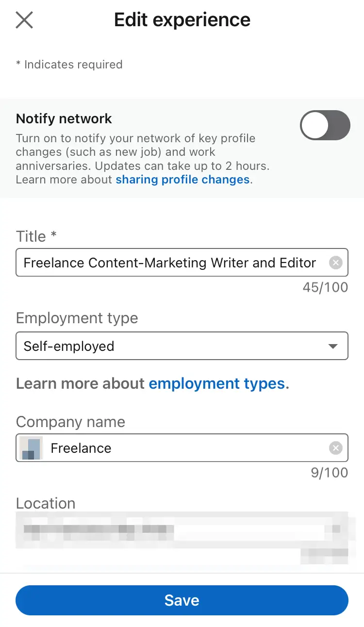The height and width of the screenshot is (627, 364).
Task: Clear the Company name with its X icon
Action: coord(335,448)
